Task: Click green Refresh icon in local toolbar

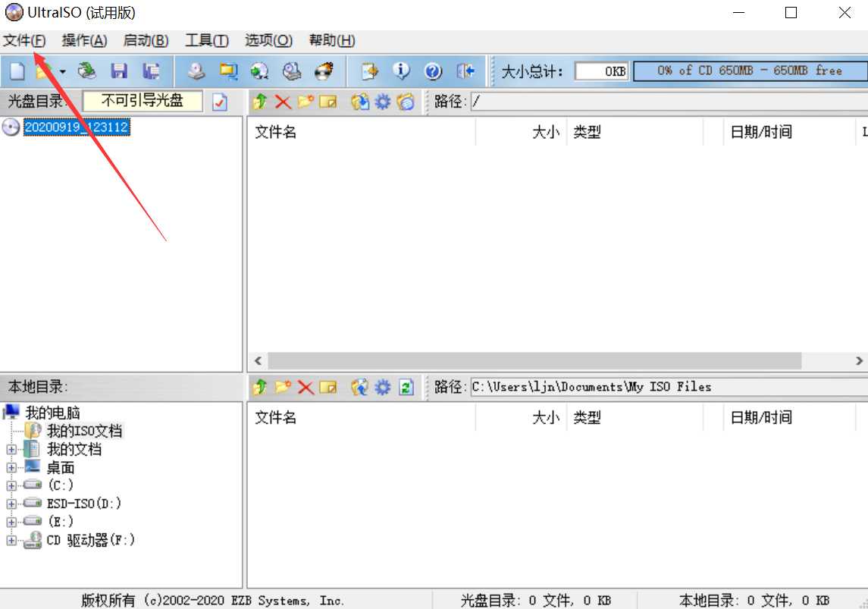Action: [406, 387]
